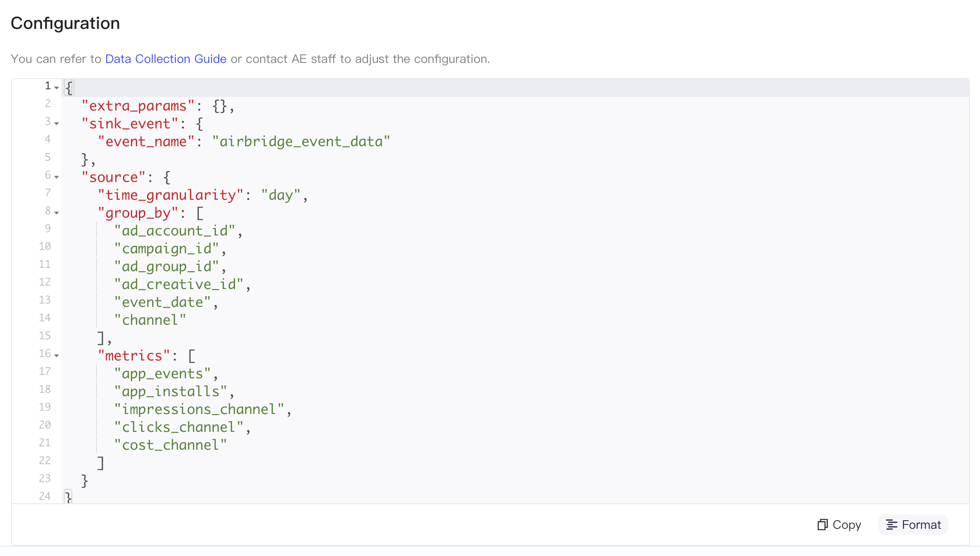
Task: Click the "extra_params" key text
Action: coord(138,106)
